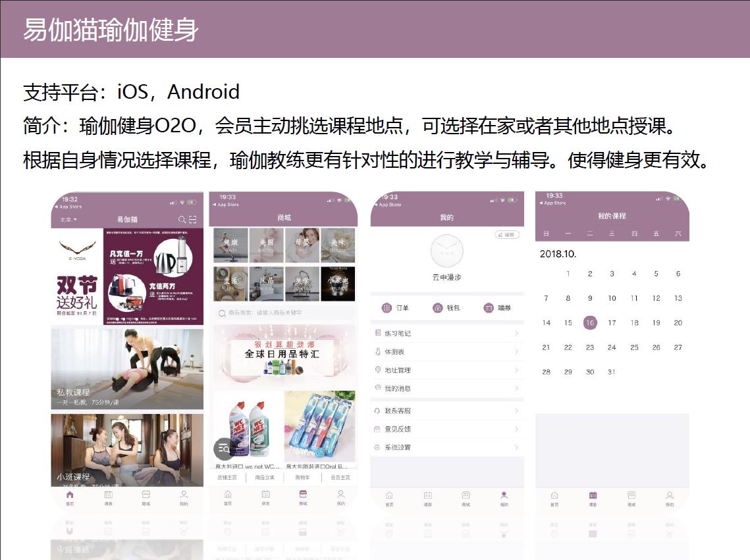Tap App Store back link on first phone
Viewport: 750px width, 560px height.
68,207
